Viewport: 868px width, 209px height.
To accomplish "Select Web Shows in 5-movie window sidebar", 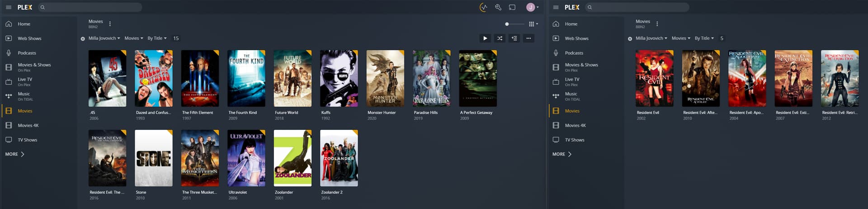I will click(x=585, y=38).
